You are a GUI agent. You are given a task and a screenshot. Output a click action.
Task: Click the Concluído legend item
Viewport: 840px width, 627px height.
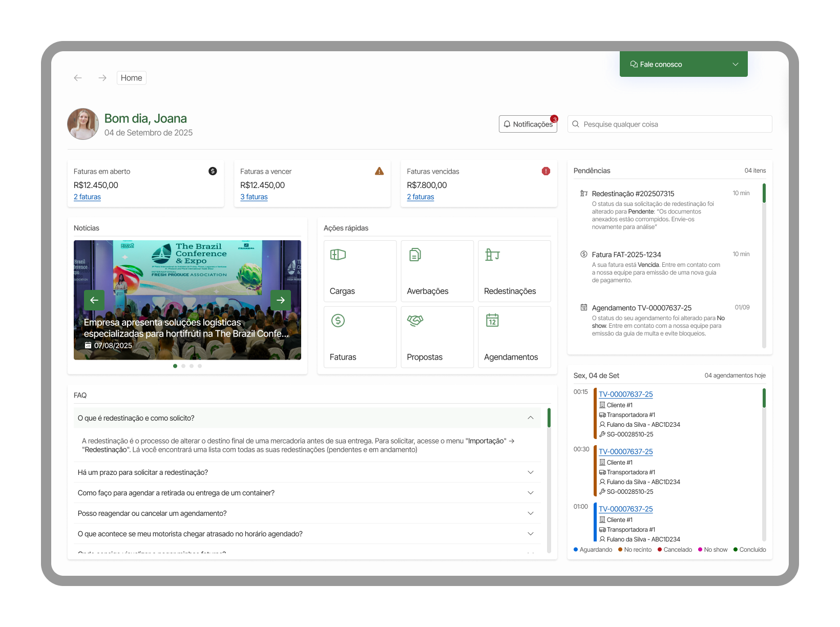pos(750,550)
